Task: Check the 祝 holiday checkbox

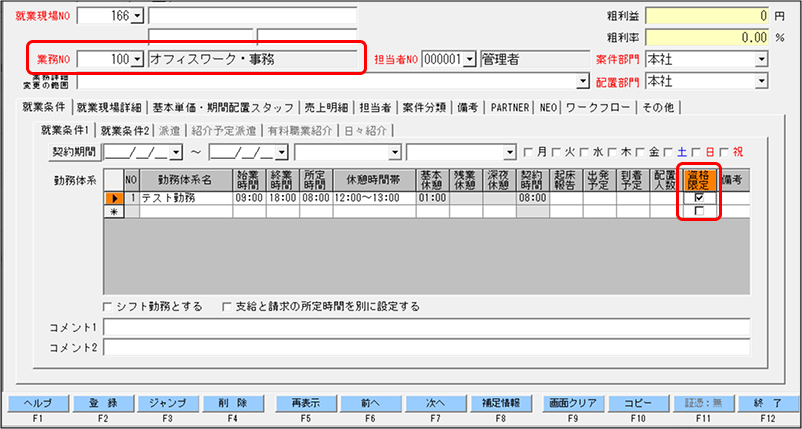Action: pos(724,152)
